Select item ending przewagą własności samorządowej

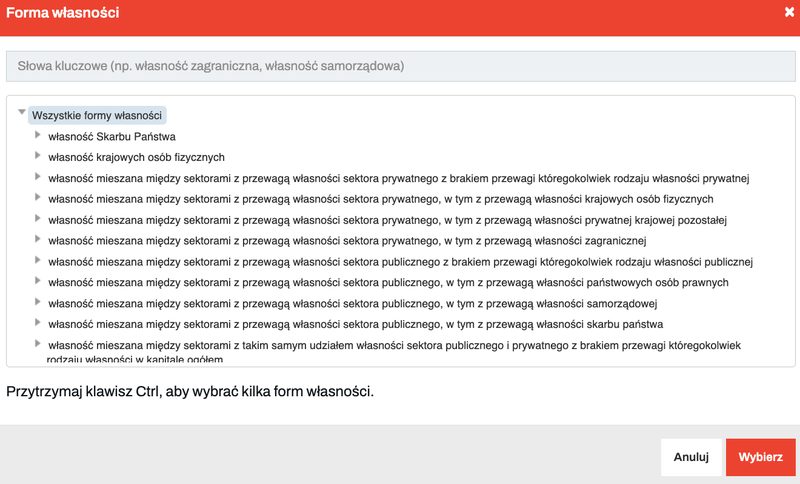tap(353, 304)
